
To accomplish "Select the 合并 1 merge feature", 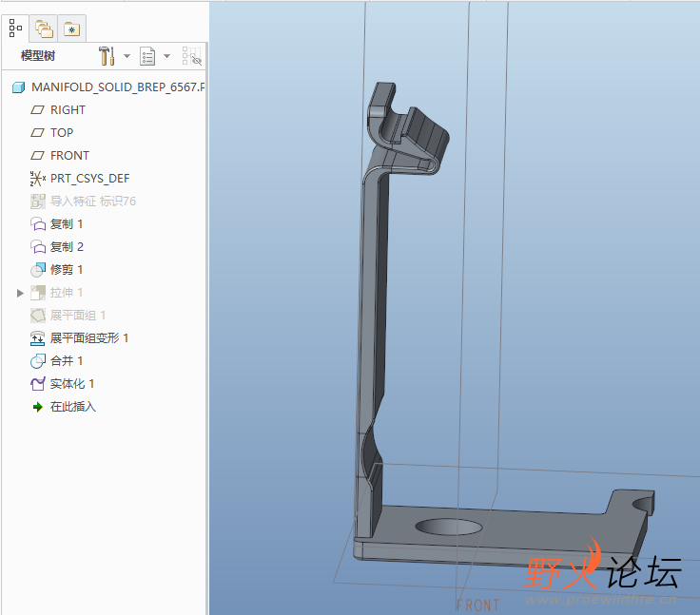I will [x=66, y=361].
